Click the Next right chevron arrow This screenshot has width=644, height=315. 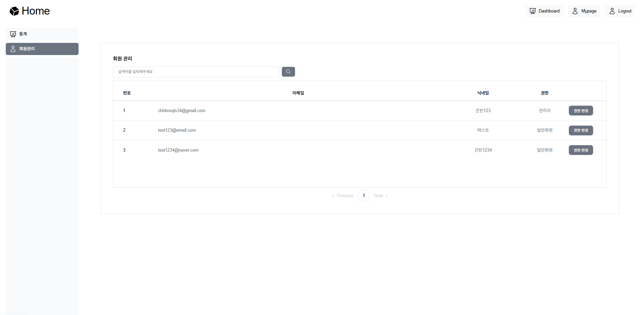coord(386,196)
